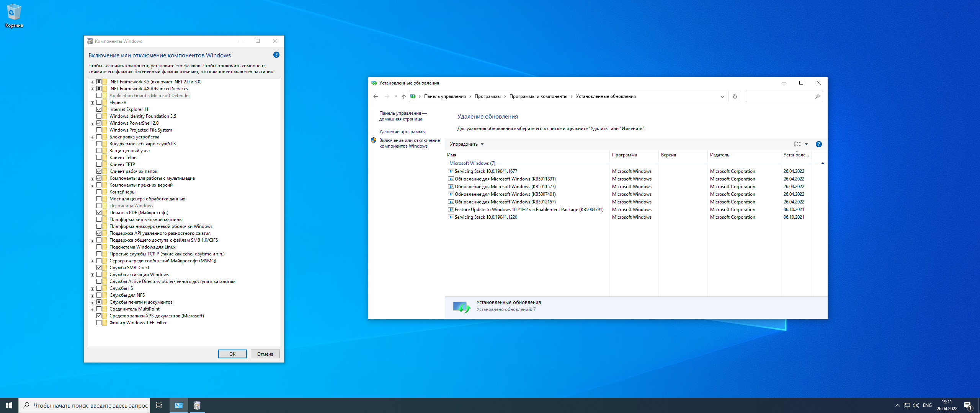This screenshot has width=980, height=413.
Task: Click the Control Panel taskbar icon
Action: click(179, 405)
